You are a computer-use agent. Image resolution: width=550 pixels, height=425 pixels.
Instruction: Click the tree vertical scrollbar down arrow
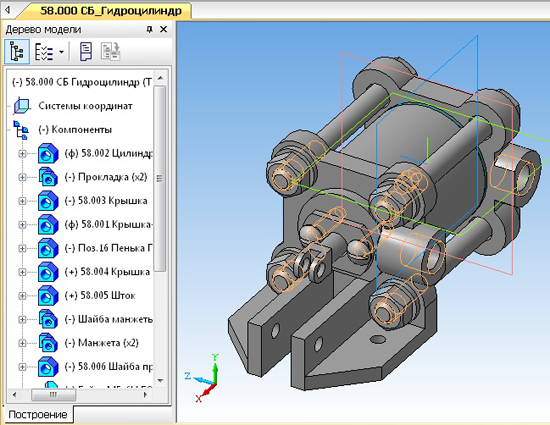(x=160, y=381)
